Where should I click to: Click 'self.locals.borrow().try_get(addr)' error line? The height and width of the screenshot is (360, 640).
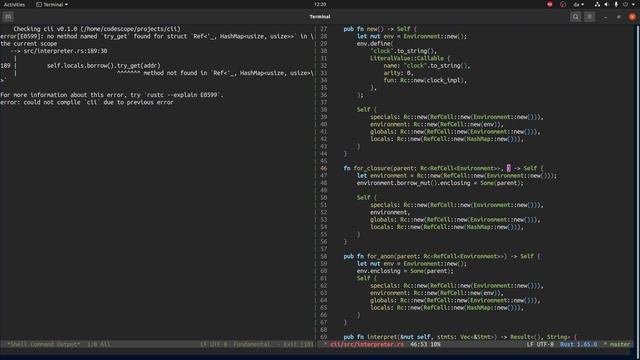coord(104,66)
